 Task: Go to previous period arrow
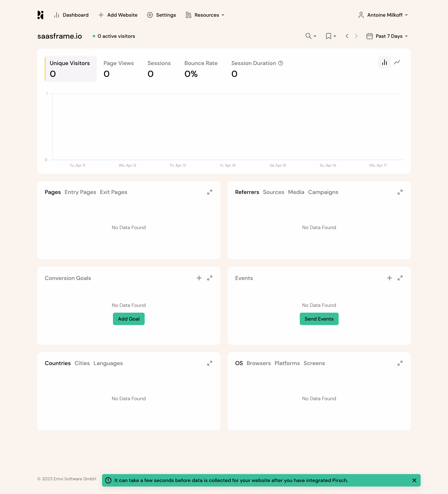[x=347, y=36]
